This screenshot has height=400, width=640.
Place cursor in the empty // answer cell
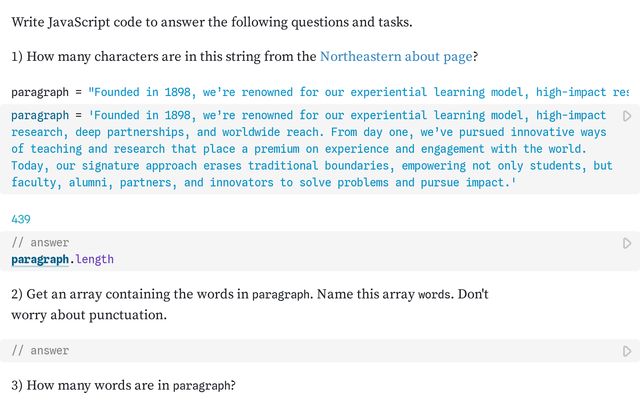point(310,351)
